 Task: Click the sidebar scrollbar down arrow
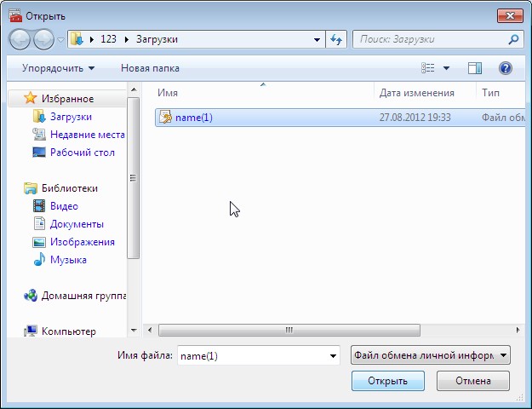[134, 331]
